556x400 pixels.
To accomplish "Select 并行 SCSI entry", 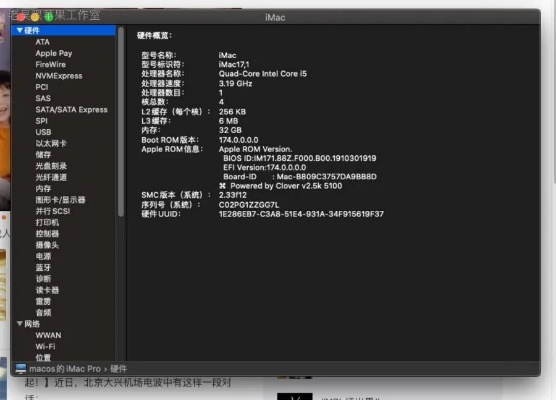I will coord(52,211).
